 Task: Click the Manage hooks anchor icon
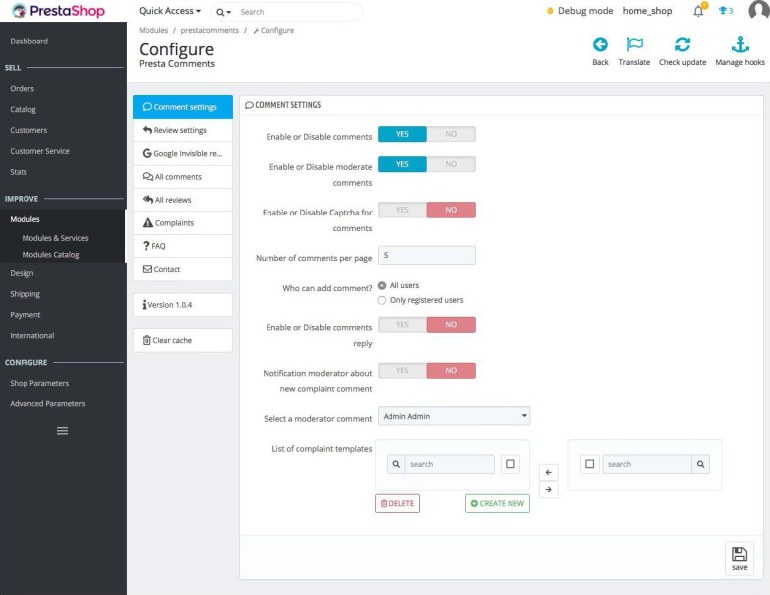pos(740,45)
